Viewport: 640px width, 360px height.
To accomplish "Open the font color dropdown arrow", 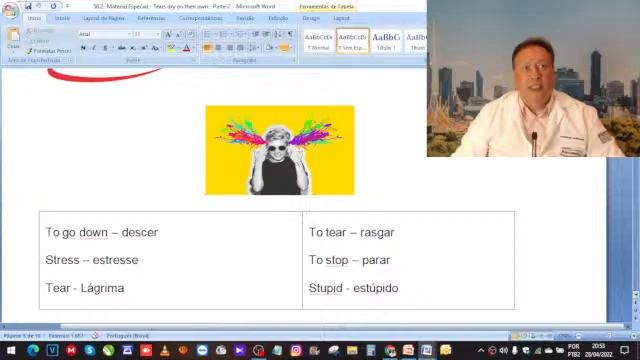I will (x=194, y=48).
